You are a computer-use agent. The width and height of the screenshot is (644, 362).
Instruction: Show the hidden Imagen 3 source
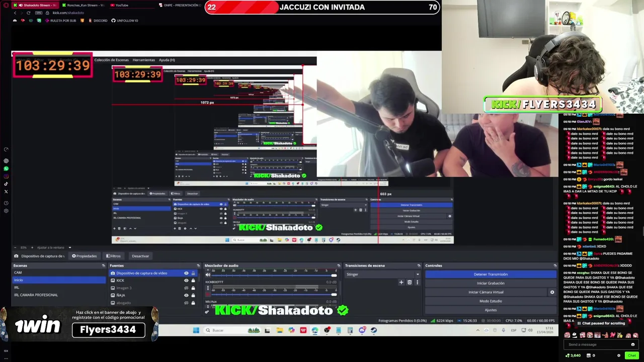(x=186, y=288)
